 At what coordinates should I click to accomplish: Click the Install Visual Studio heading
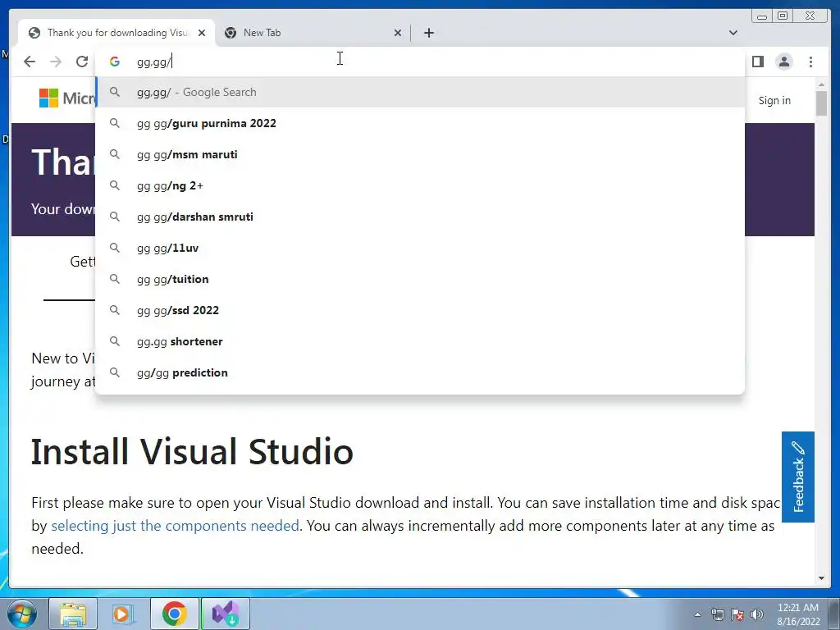pos(192,452)
